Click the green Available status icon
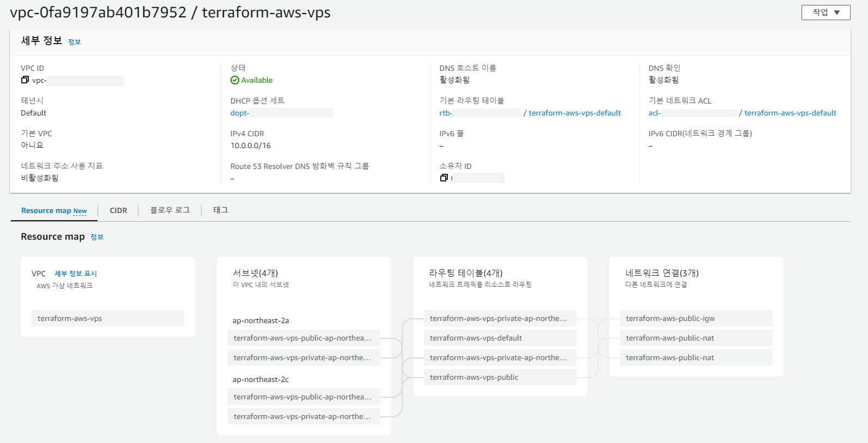 click(235, 80)
